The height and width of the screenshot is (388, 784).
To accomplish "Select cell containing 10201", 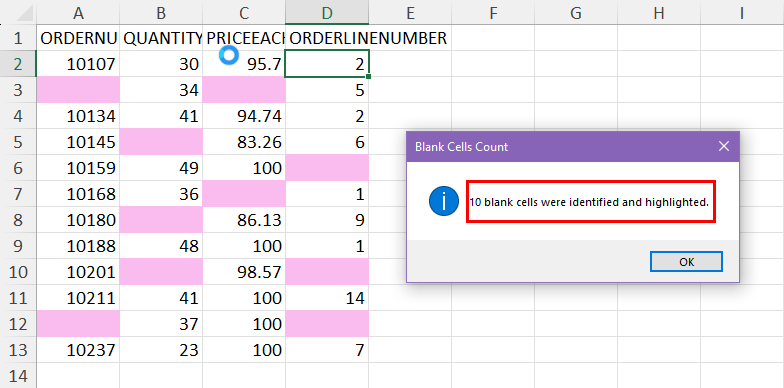I will 78,272.
